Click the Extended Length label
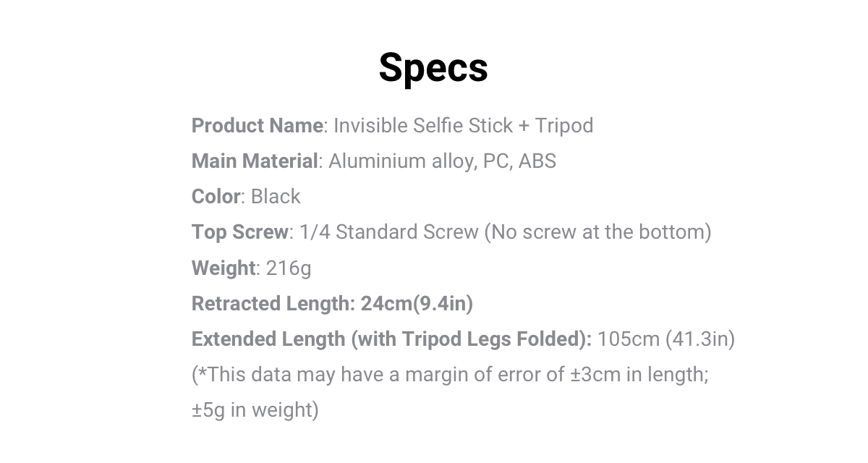 point(268,339)
